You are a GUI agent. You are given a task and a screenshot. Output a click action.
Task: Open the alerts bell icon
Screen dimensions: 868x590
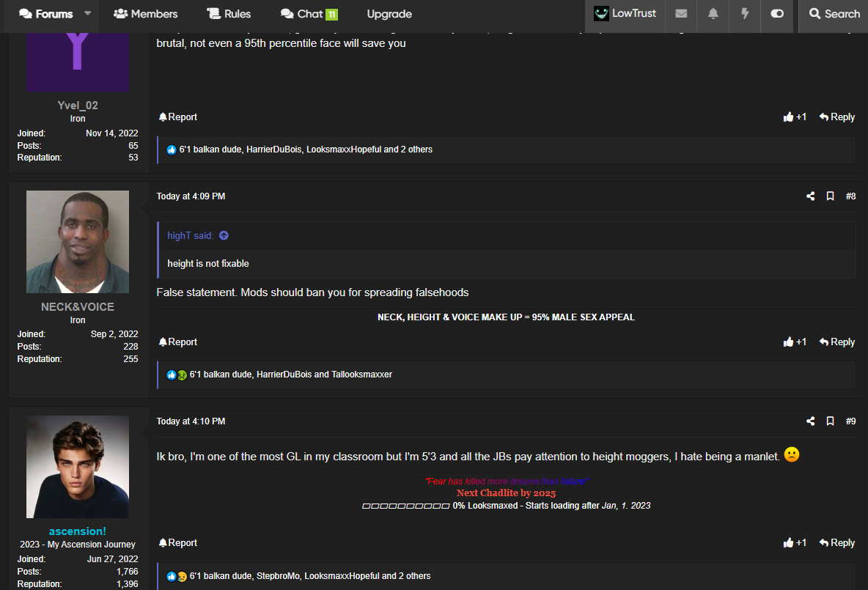point(713,14)
